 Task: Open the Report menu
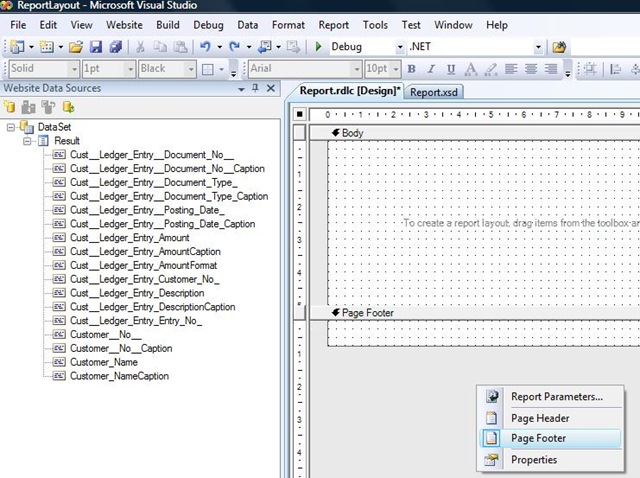tap(334, 24)
